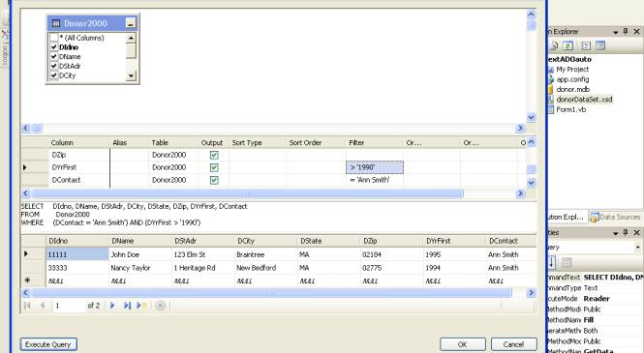Click criteria grid scroll down arrow
644x353 pixels.
(x=531, y=183)
